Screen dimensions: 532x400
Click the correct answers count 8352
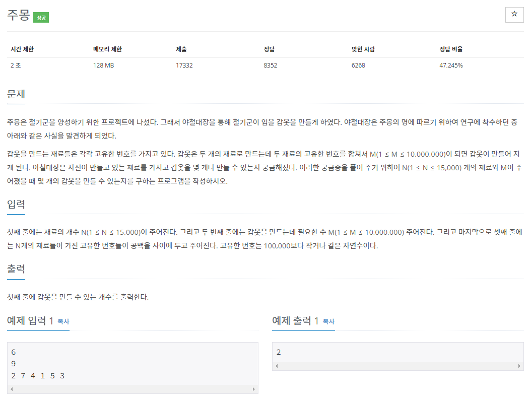tap(271, 65)
